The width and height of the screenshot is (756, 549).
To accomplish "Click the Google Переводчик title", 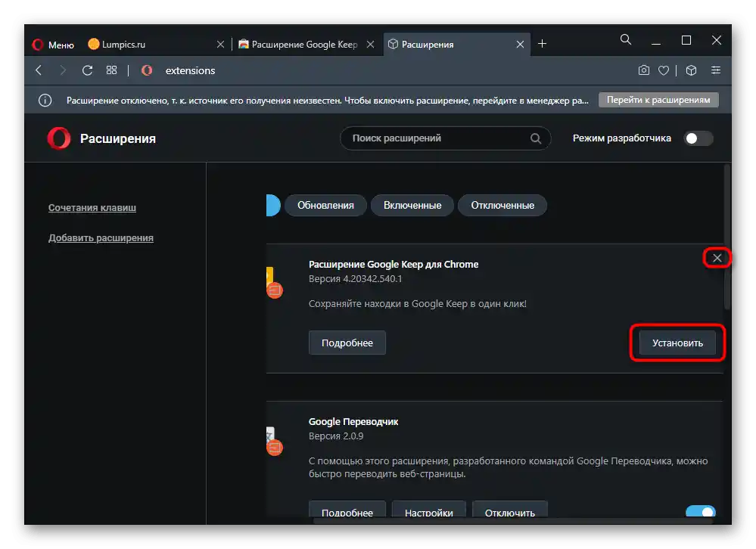I will tap(353, 422).
